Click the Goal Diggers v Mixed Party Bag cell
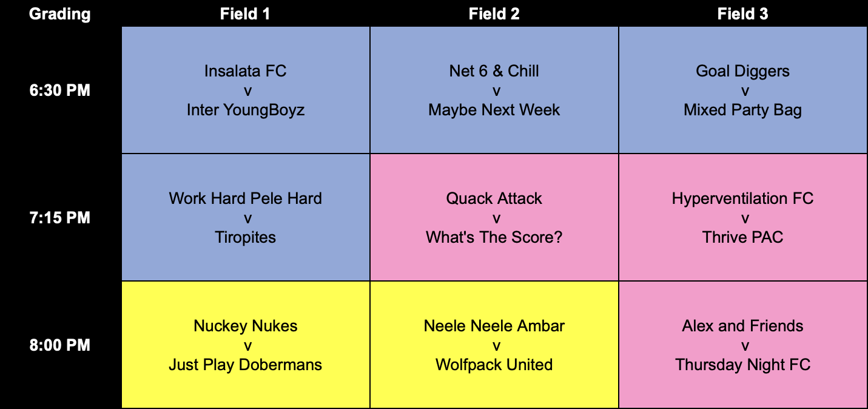 (743, 90)
